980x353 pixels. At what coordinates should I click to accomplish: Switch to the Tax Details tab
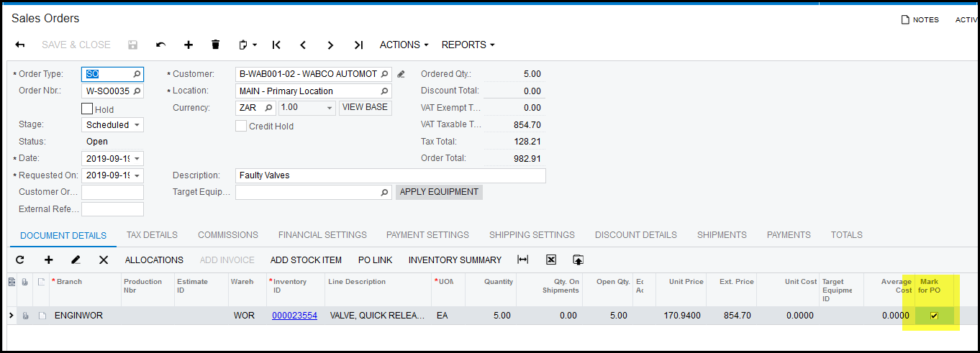[152, 235]
